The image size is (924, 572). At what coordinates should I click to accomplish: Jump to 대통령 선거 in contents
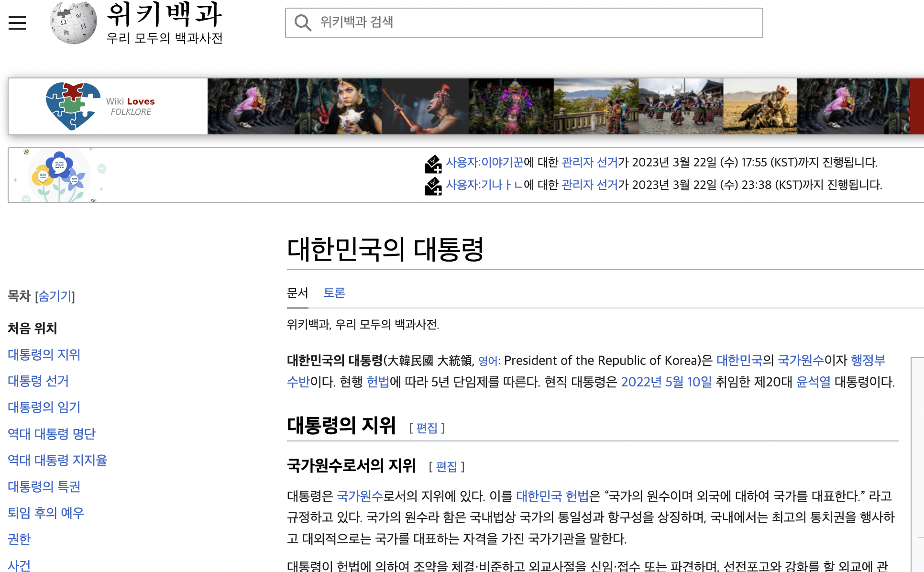click(38, 381)
